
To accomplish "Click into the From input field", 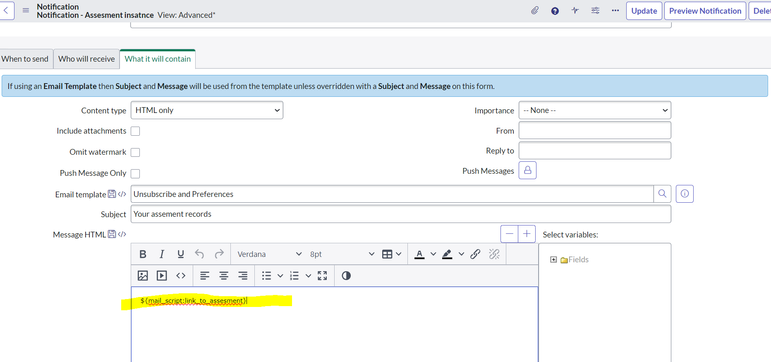I will point(595,130).
